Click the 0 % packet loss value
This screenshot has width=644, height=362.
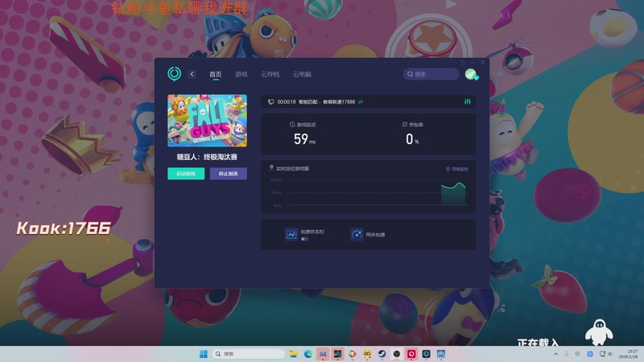(x=412, y=139)
